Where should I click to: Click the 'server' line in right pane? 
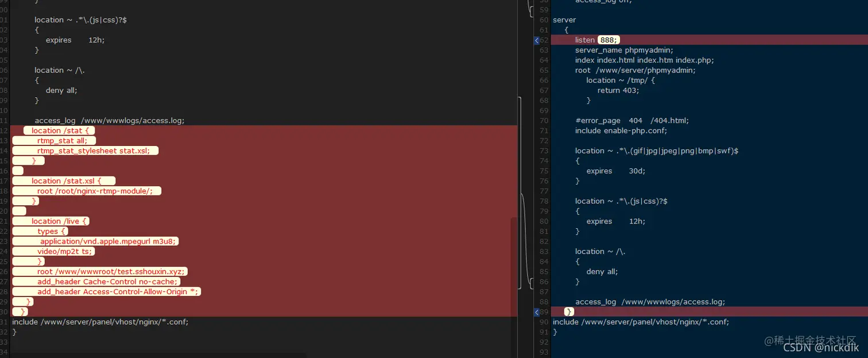[x=564, y=20]
